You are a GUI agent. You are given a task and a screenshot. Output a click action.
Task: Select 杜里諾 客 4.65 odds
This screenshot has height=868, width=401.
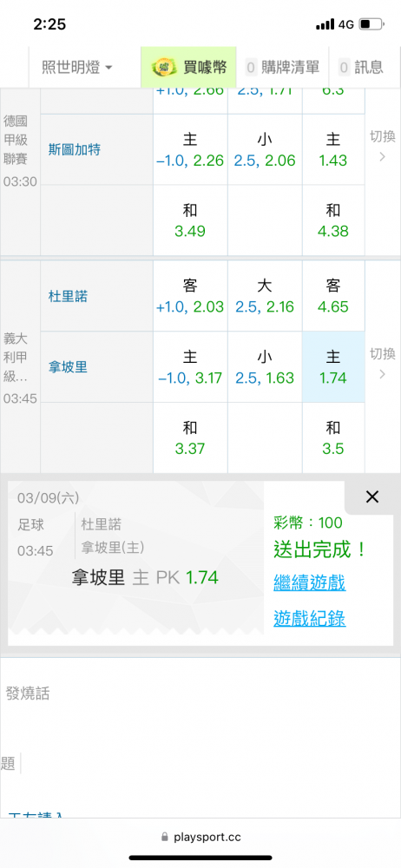[333, 296]
